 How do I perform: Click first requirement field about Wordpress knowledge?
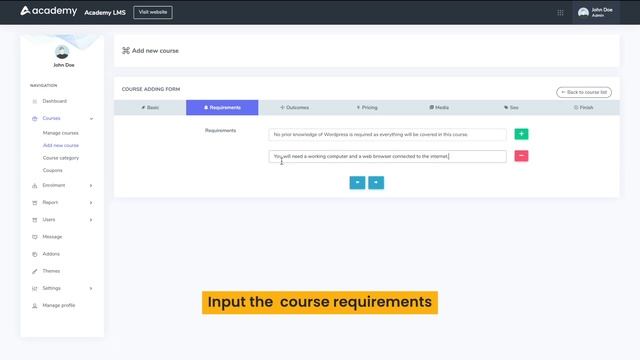(387, 134)
